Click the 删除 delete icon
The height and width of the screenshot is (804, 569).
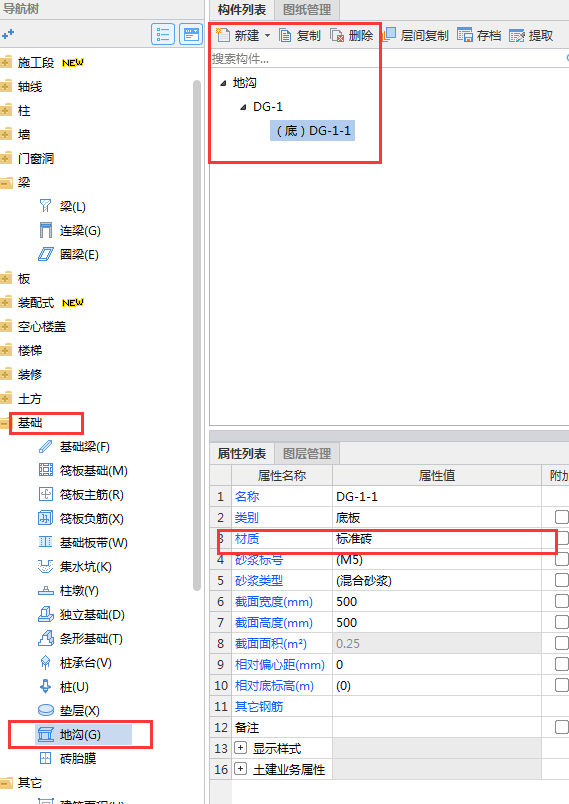(x=337, y=35)
